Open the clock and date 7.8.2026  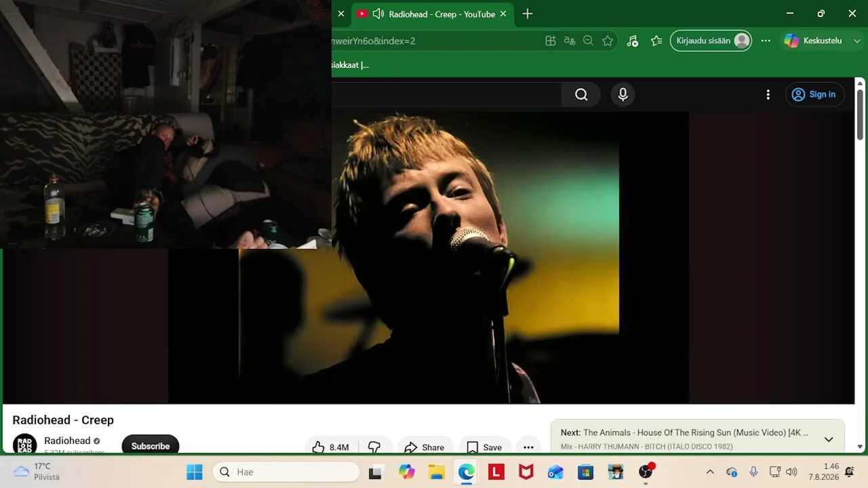tap(823, 472)
